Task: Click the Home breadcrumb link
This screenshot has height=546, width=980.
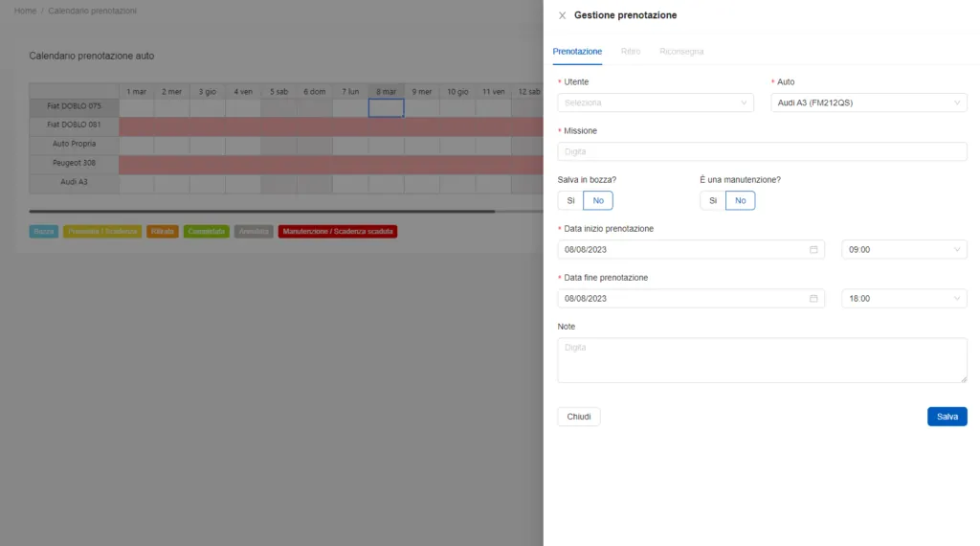Action: click(x=25, y=11)
